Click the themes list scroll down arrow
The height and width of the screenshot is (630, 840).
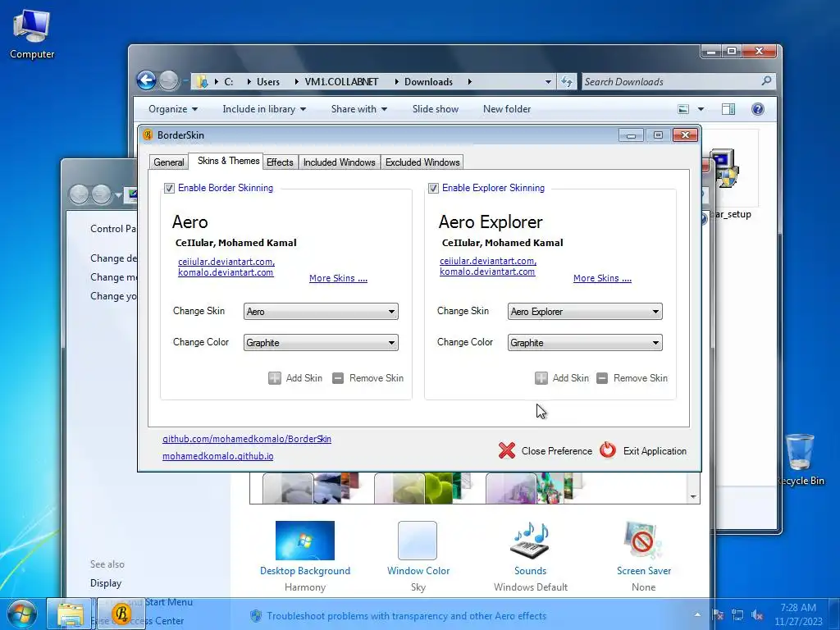(x=693, y=496)
